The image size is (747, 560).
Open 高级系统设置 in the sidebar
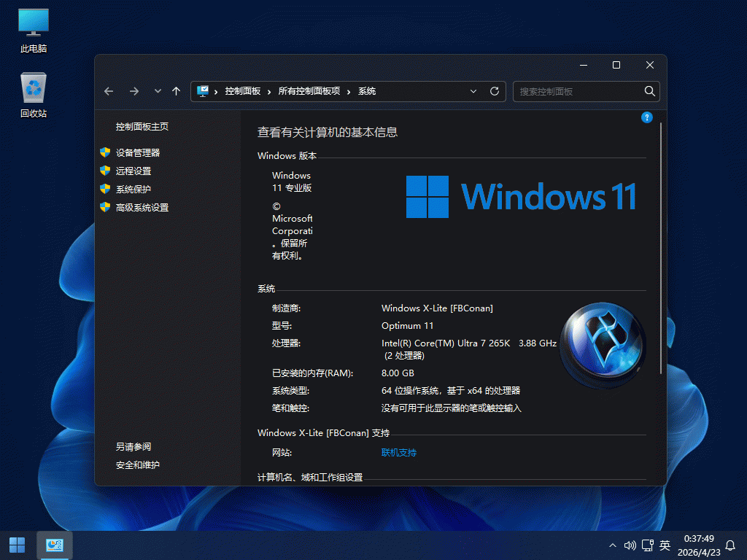(142, 207)
